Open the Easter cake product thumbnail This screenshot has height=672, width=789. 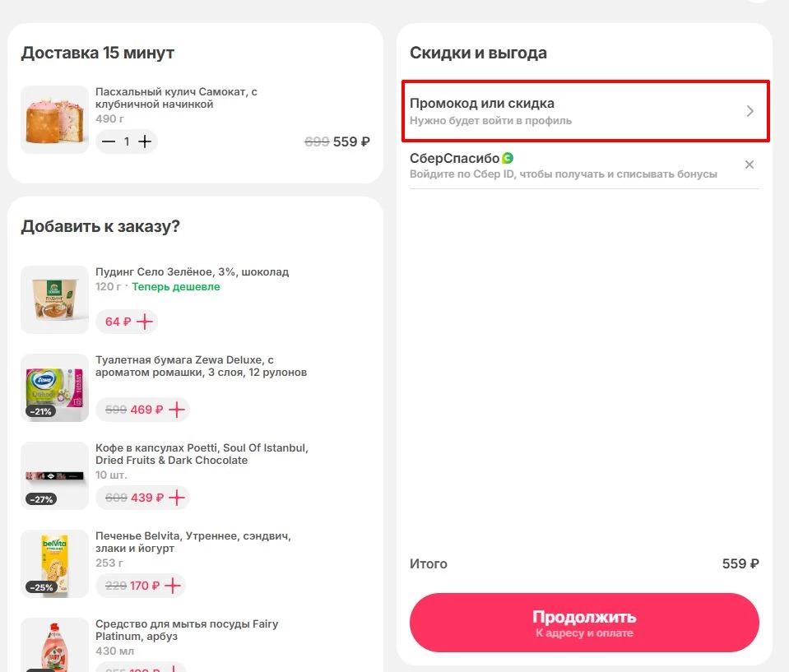(54, 119)
